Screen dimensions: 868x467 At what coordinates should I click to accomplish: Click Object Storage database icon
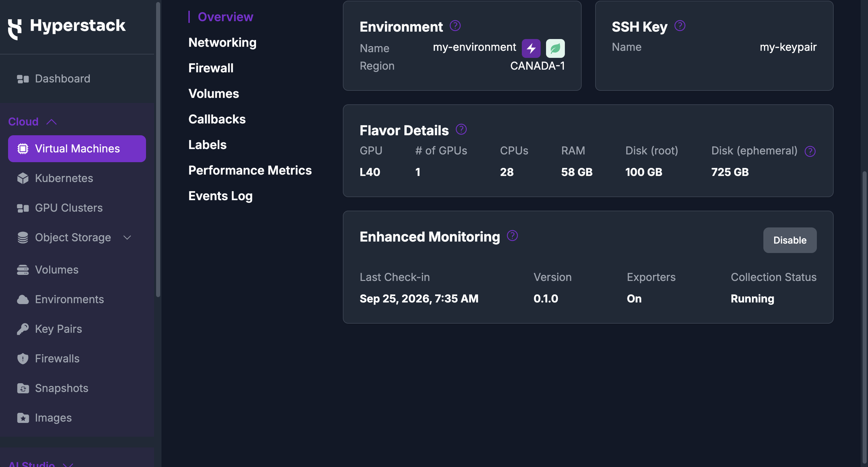click(x=23, y=237)
